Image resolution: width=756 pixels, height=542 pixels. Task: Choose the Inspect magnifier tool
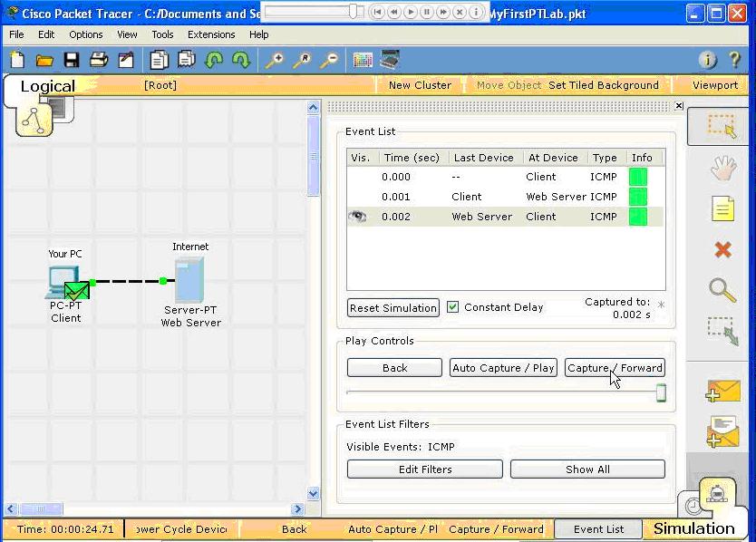[722, 290]
